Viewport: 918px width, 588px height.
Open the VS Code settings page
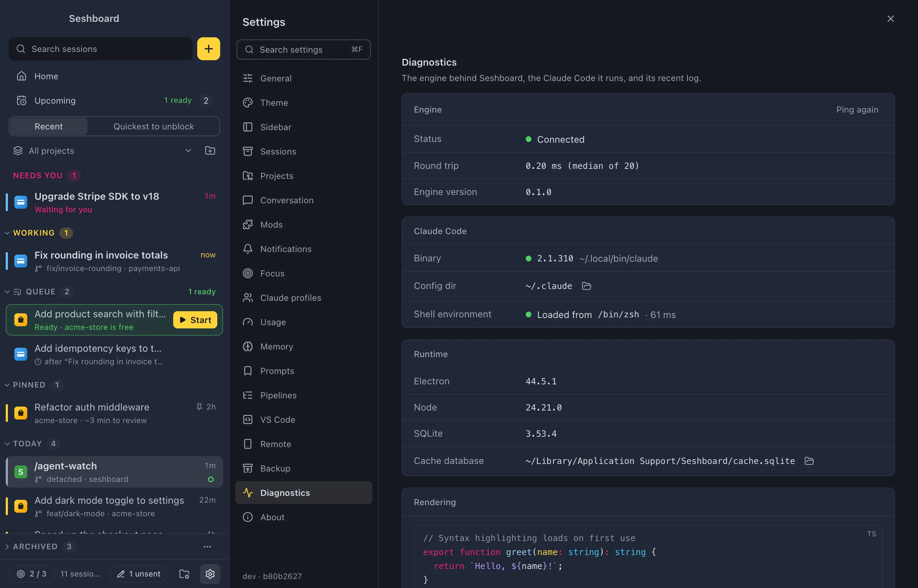point(304,419)
